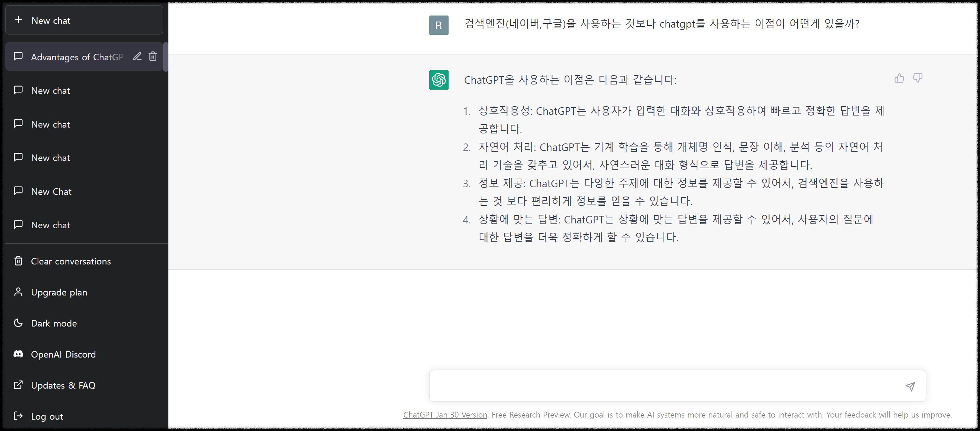Click the trash icon next to Clear conversations
The height and width of the screenshot is (431, 980).
(18, 261)
